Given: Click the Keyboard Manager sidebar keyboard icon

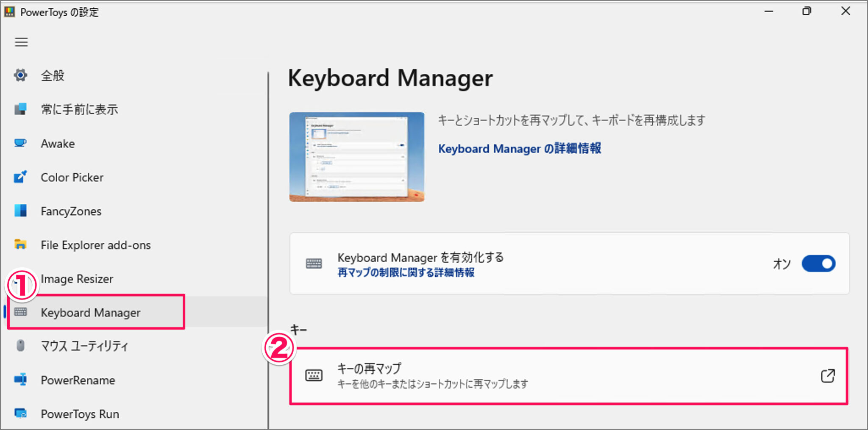Looking at the screenshot, I should (20, 312).
